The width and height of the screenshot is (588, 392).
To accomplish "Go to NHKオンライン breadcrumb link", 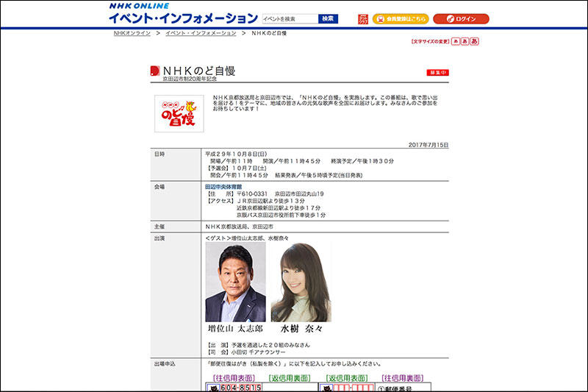I will 132,33.
